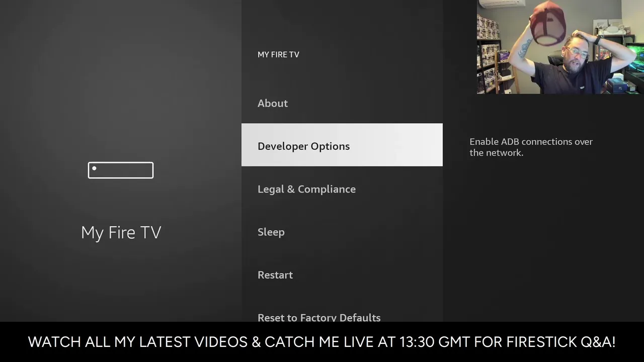Click the Fire TV device icon
The width and height of the screenshot is (644, 362).
(121, 170)
